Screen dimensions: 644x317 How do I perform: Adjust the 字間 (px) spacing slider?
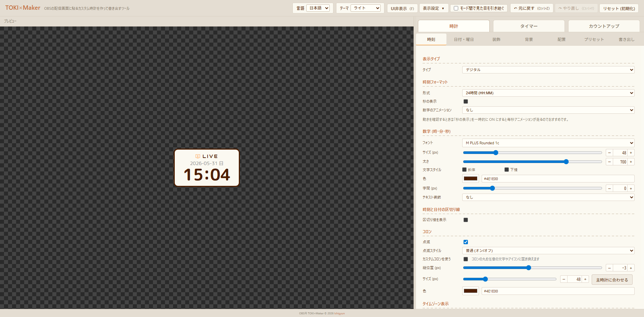pos(532,188)
